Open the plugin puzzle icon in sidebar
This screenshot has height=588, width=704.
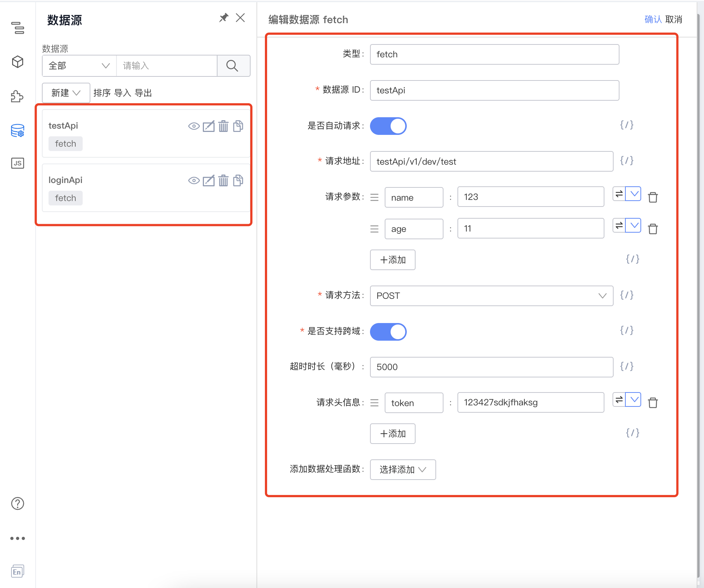tap(17, 96)
